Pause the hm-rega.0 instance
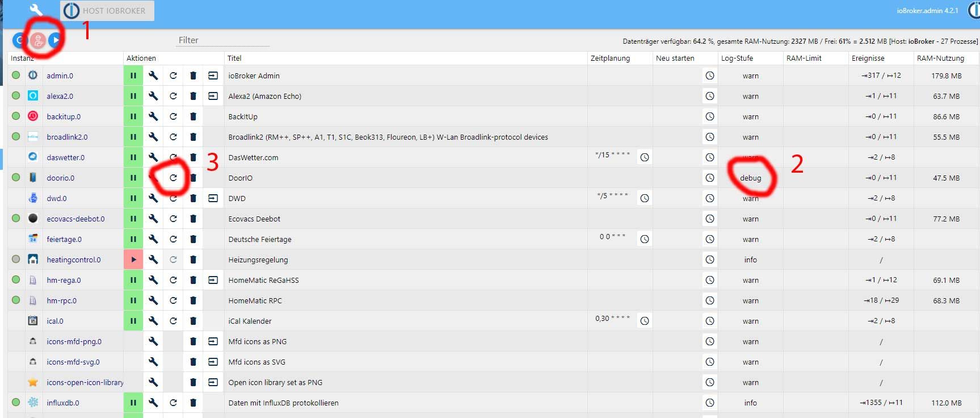This screenshot has width=980, height=418. point(133,280)
